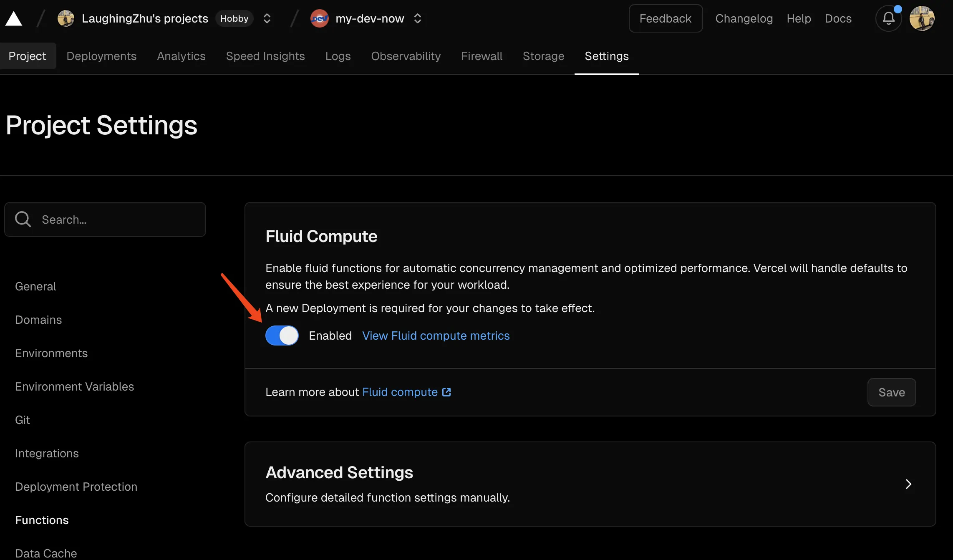Click the LaughingZhu team avatar
This screenshot has width=953, height=560.
(66, 18)
